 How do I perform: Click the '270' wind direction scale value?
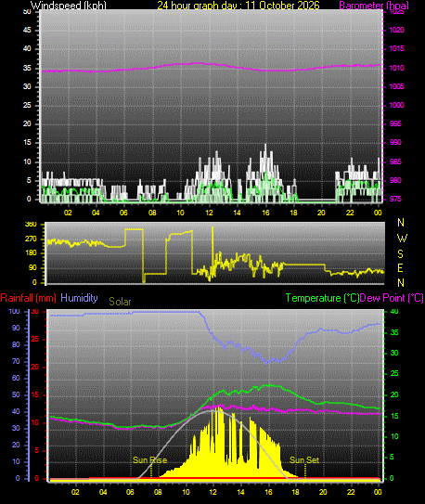pos(31,239)
